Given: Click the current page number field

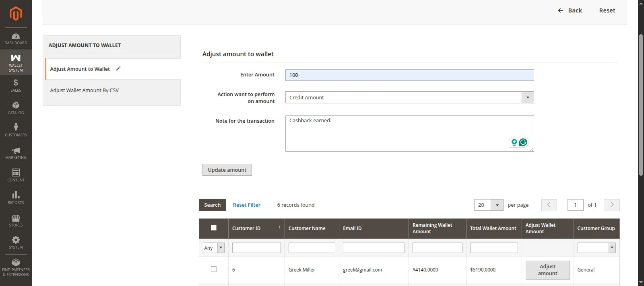Looking at the screenshot, I should [575, 205].
